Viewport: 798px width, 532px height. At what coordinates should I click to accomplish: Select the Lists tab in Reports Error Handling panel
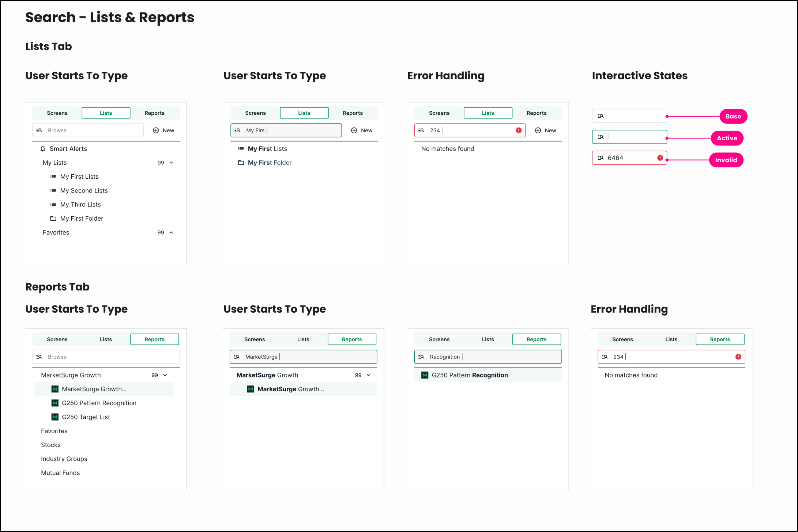point(671,339)
